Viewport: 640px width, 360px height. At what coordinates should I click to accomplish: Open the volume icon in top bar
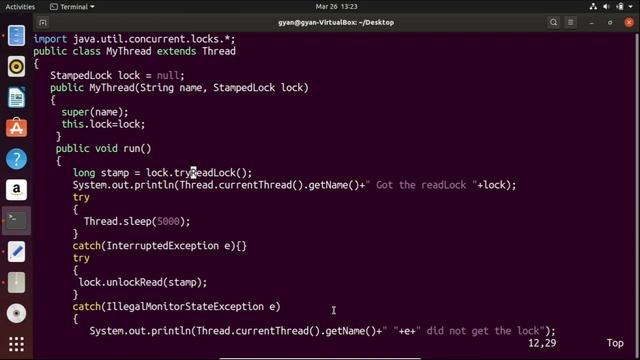607,7
